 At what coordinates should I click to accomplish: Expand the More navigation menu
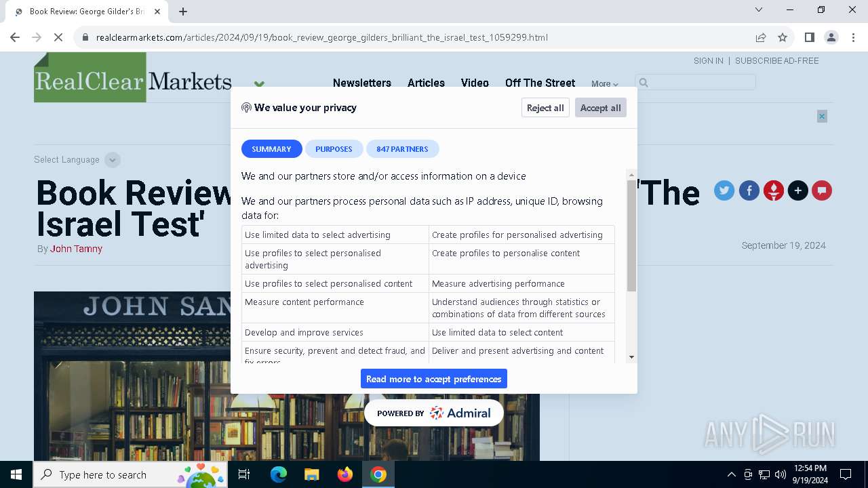tap(604, 84)
